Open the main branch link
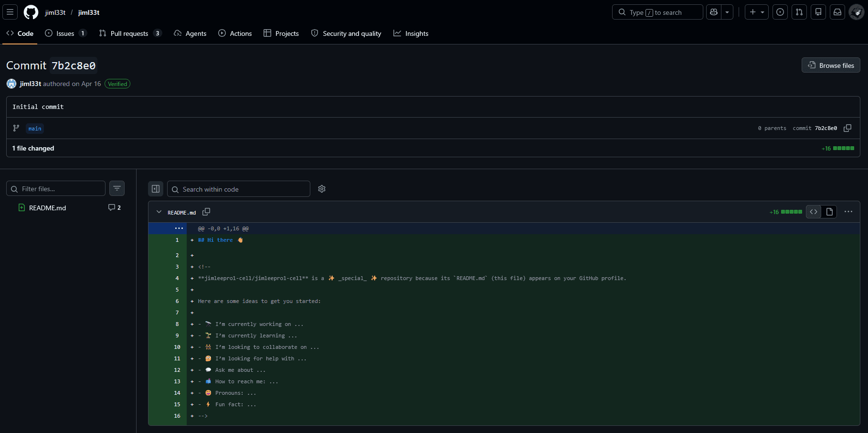The image size is (868, 433). (x=35, y=128)
